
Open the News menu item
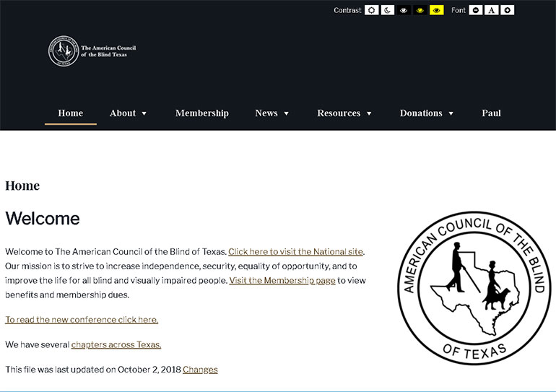coord(266,113)
